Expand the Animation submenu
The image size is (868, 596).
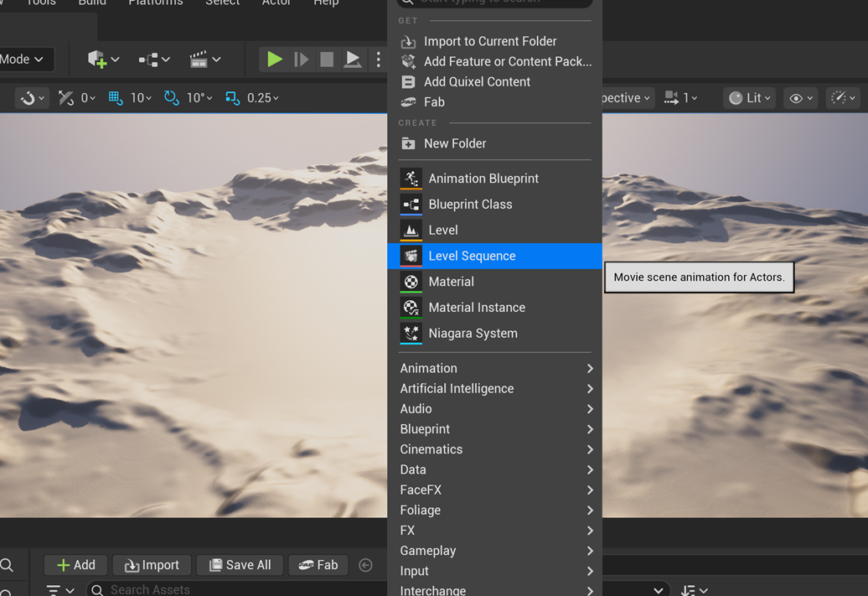(x=495, y=368)
